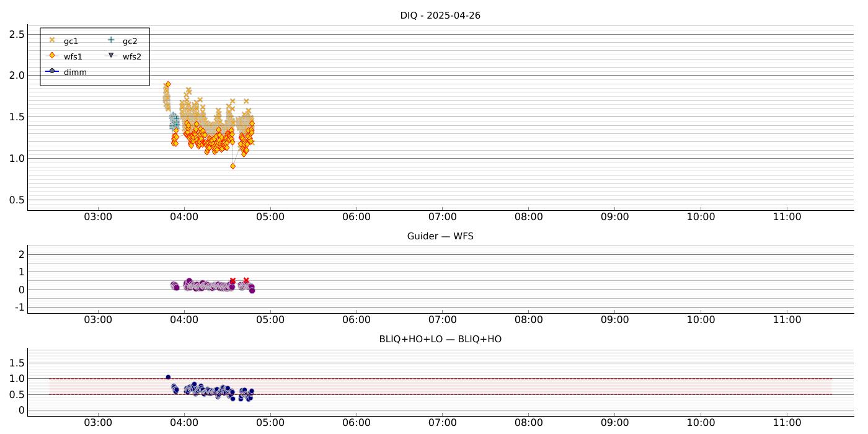Click the 05:00 x-axis tick in Guider plot

click(x=270, y=320)
